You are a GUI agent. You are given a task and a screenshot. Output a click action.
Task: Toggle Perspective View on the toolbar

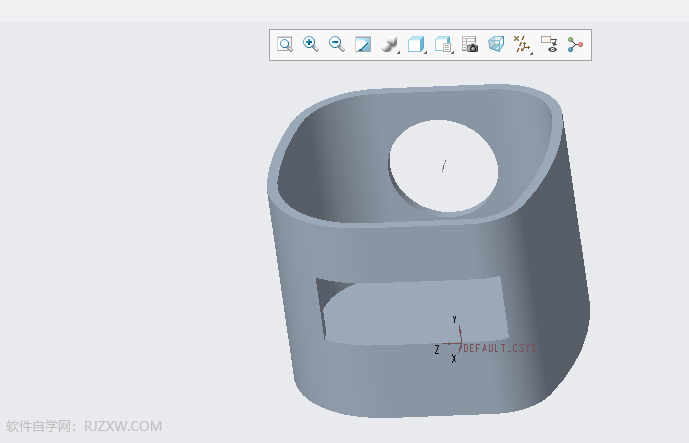pyautogui.click(x=496, y=45)
